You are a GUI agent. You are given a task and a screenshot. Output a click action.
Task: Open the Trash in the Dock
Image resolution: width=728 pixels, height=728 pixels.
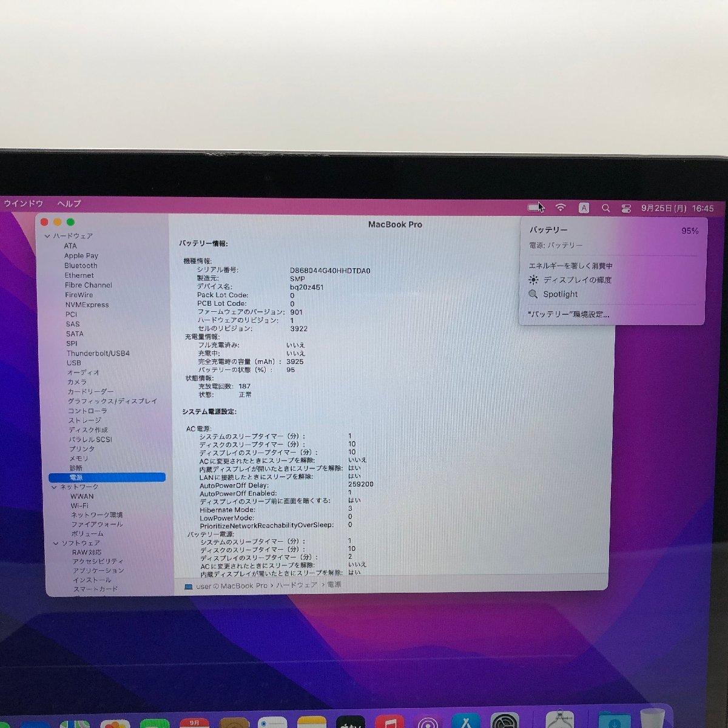[652, 718]
